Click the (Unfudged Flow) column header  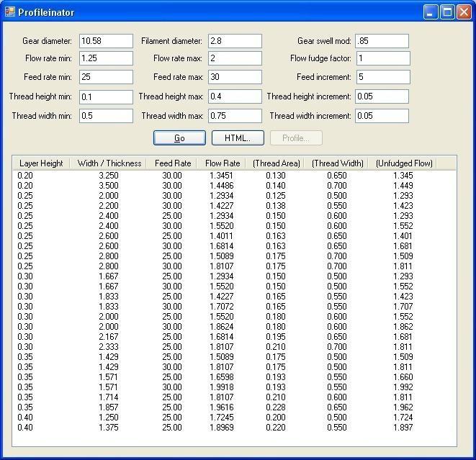click(404, 163)
